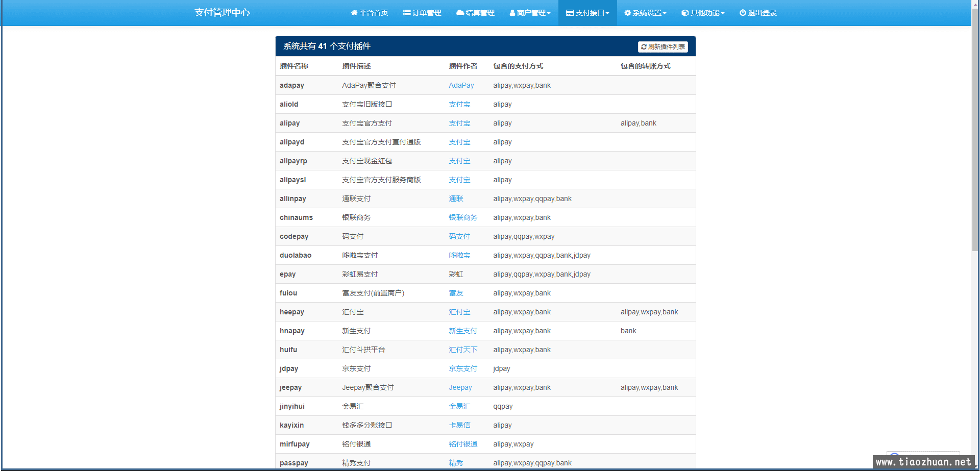Image resolution: width=980 pixels, height=471 pixels.
Task: Select the duolabao plugin name
Action: pyautogui.click(x=296, y=255)
